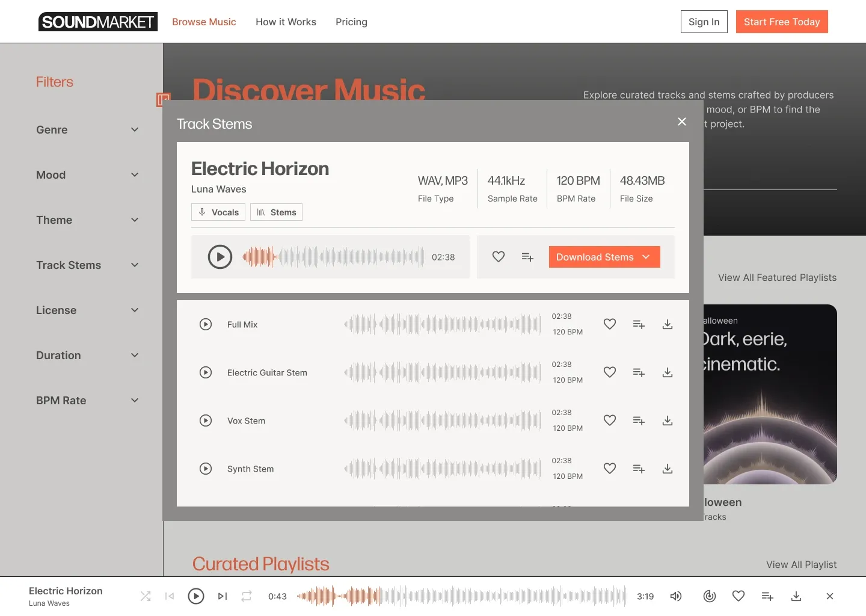Go to Pricing page
This screenshot has height=616, width=866.
click(351, 22)
